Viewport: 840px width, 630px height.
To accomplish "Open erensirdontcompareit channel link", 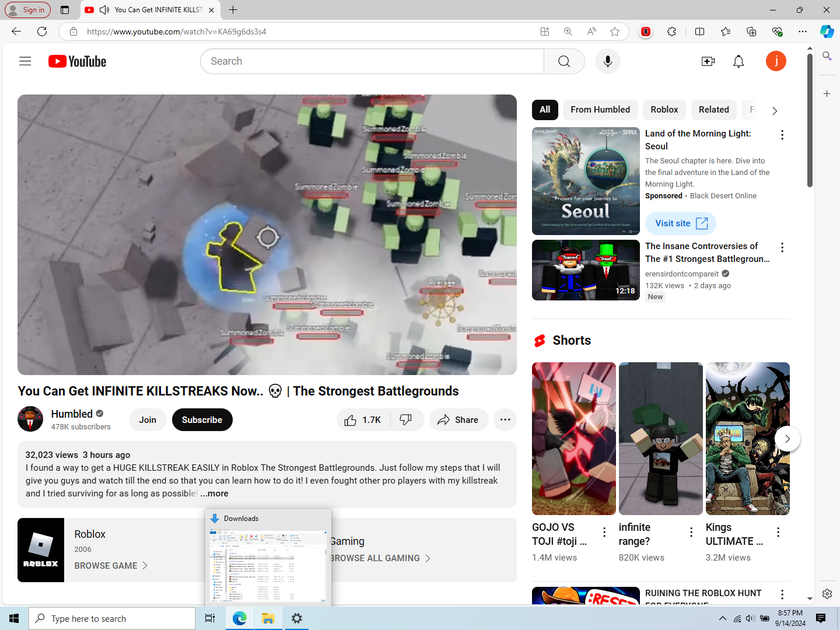I will click(682, 274).
